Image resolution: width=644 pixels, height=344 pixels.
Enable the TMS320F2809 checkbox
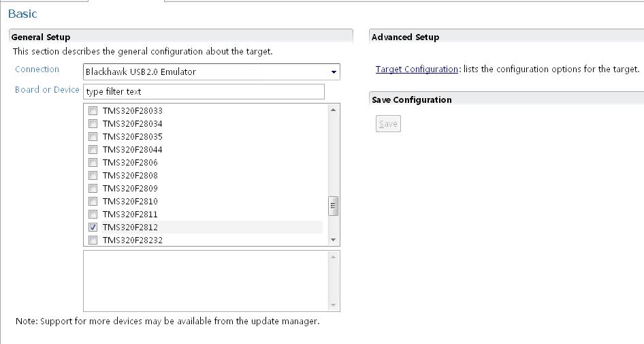[x=93, y=188]
